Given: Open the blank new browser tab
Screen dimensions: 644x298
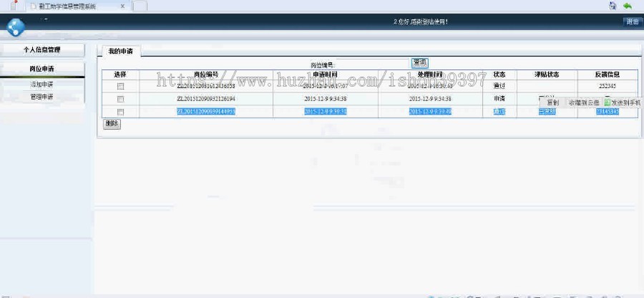Looking at the screenshot, I should tap(140, 6).
